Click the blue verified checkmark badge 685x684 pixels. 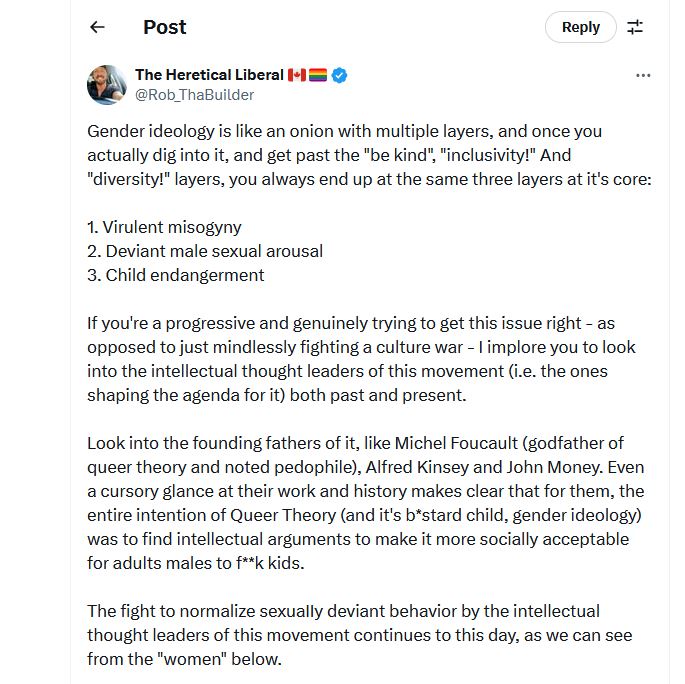coord(340,75)
